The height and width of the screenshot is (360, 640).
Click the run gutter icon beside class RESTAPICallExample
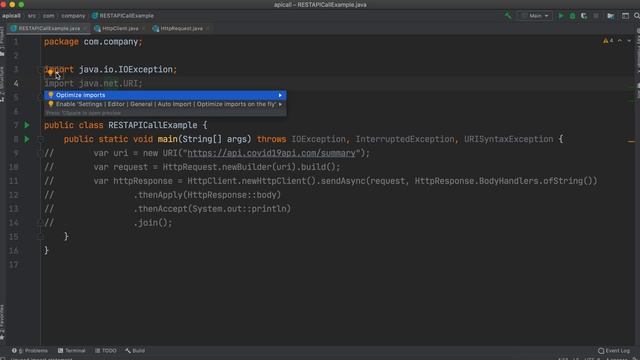27,125
